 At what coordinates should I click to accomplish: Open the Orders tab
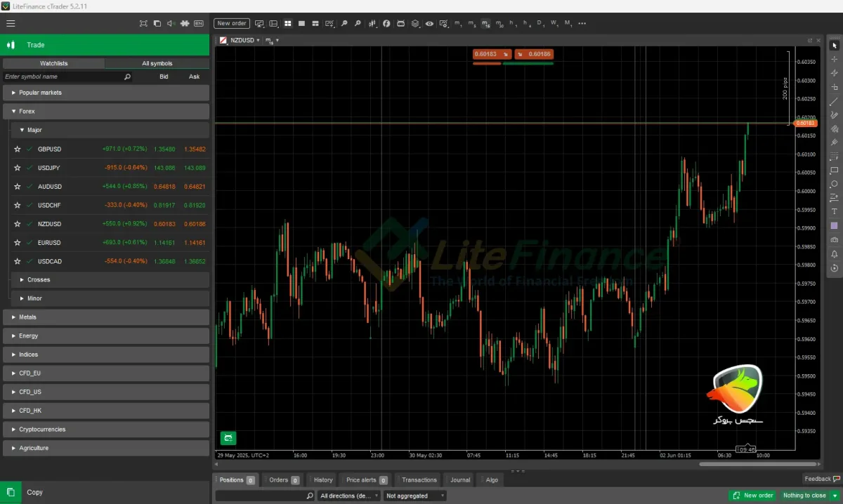[x=283, y=480]
